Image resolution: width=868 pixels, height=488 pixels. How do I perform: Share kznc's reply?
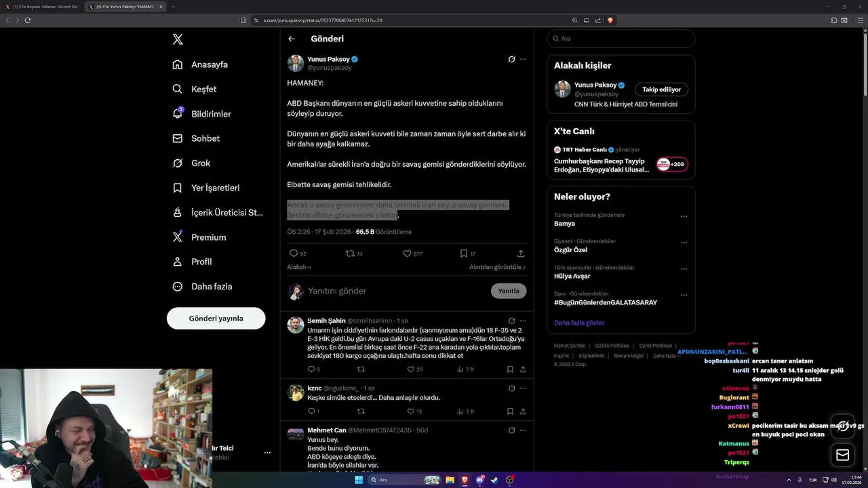click(523, 411)
